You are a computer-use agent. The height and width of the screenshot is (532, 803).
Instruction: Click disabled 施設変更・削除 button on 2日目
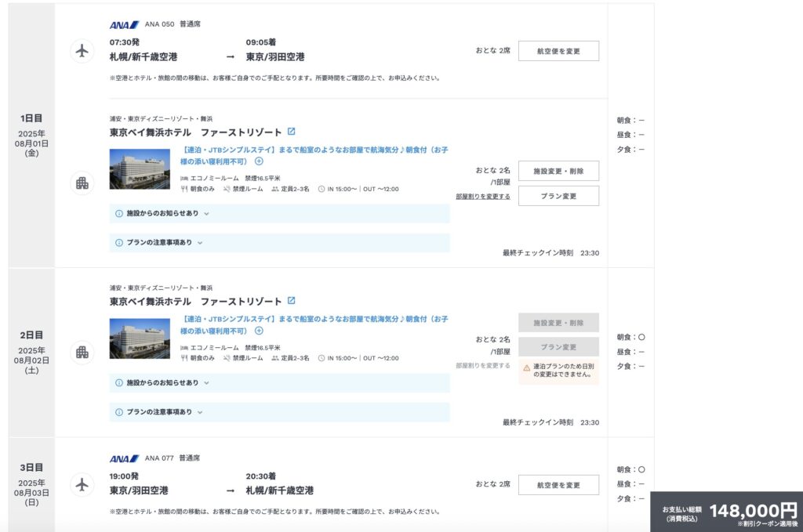click(558, 323)
